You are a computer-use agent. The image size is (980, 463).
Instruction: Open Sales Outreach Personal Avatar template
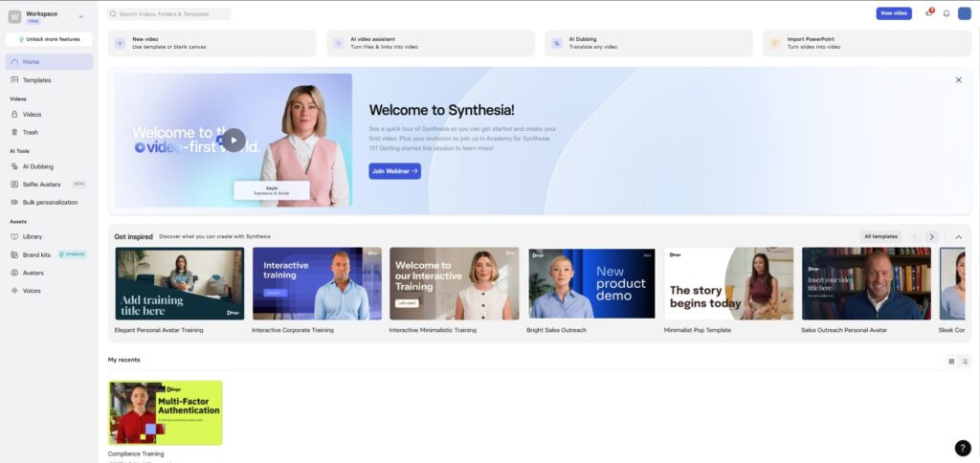click(x=866, y=284)
